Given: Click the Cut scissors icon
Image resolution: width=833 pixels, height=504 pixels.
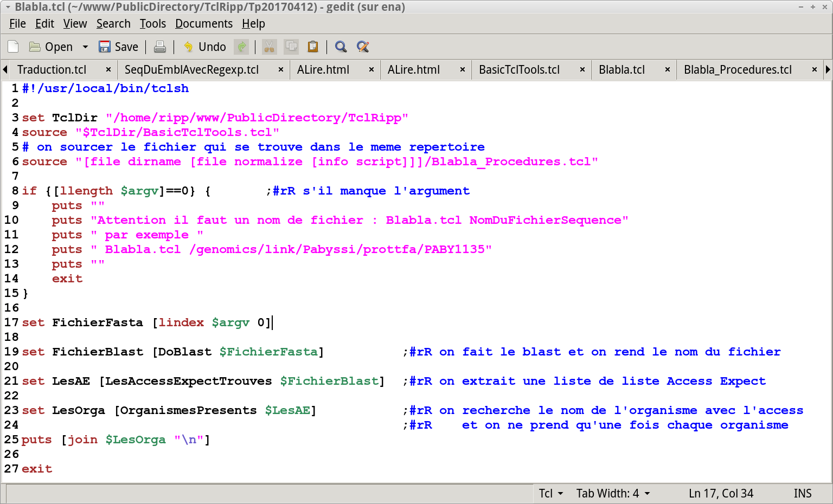Looking at the screenshot, I should 269,47.
